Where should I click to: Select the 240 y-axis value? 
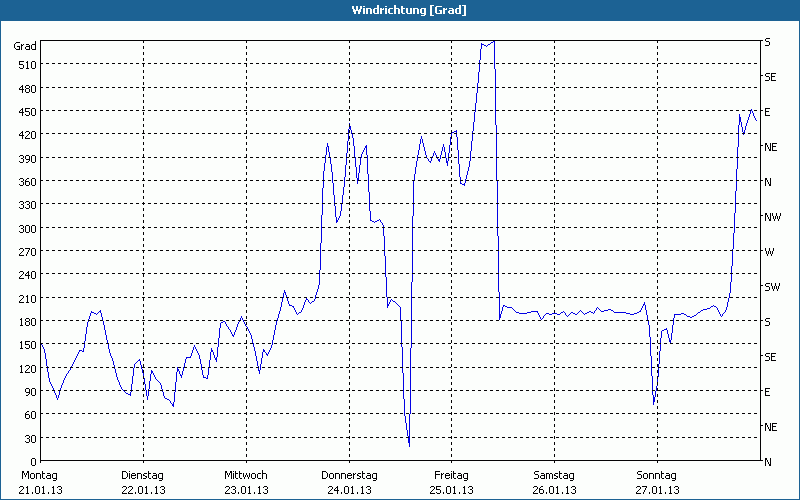click(x=28, y=275)
